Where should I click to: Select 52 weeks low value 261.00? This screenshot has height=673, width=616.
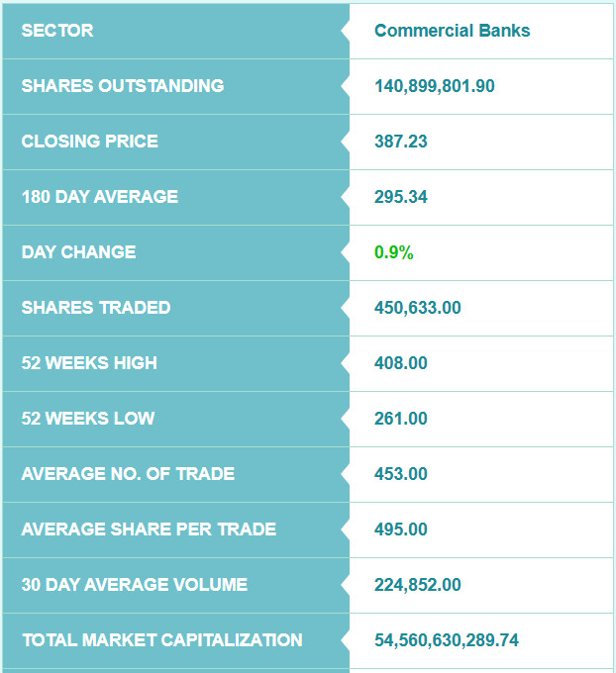[401, 418]
